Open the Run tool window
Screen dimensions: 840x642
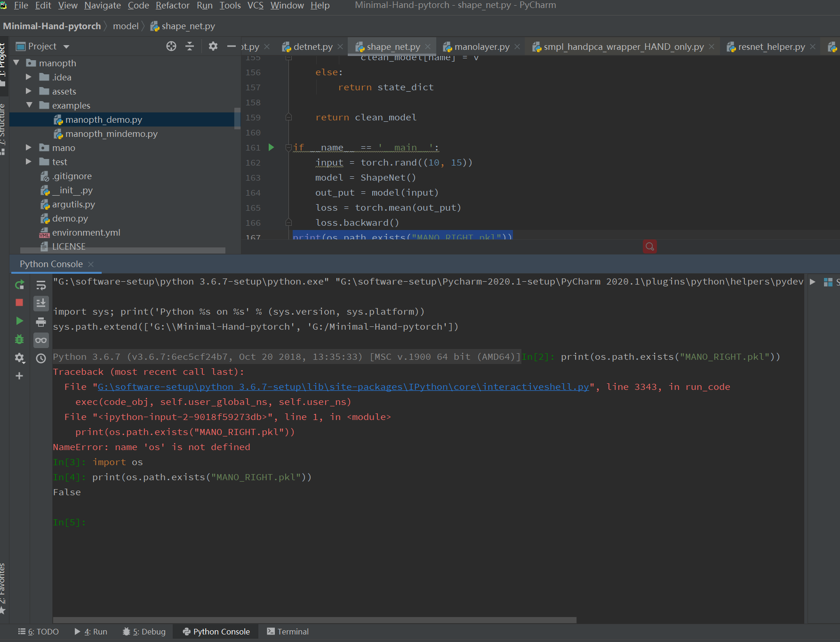[91, 632]
